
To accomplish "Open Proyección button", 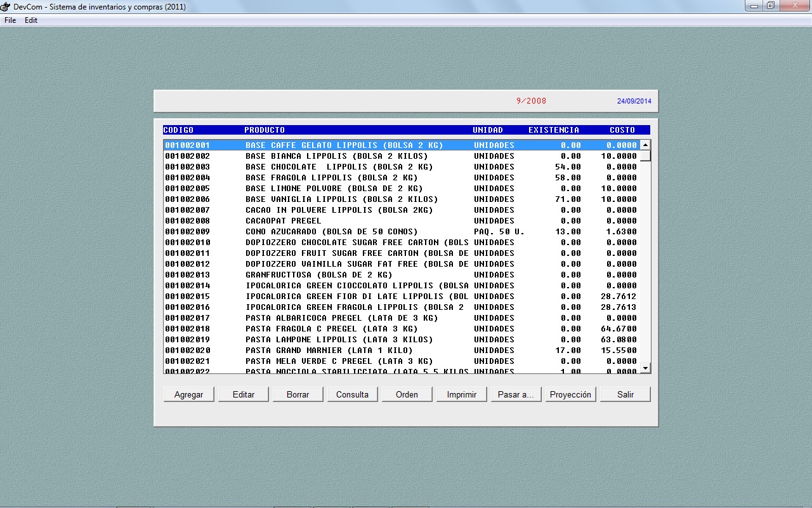I will [570, 394].
